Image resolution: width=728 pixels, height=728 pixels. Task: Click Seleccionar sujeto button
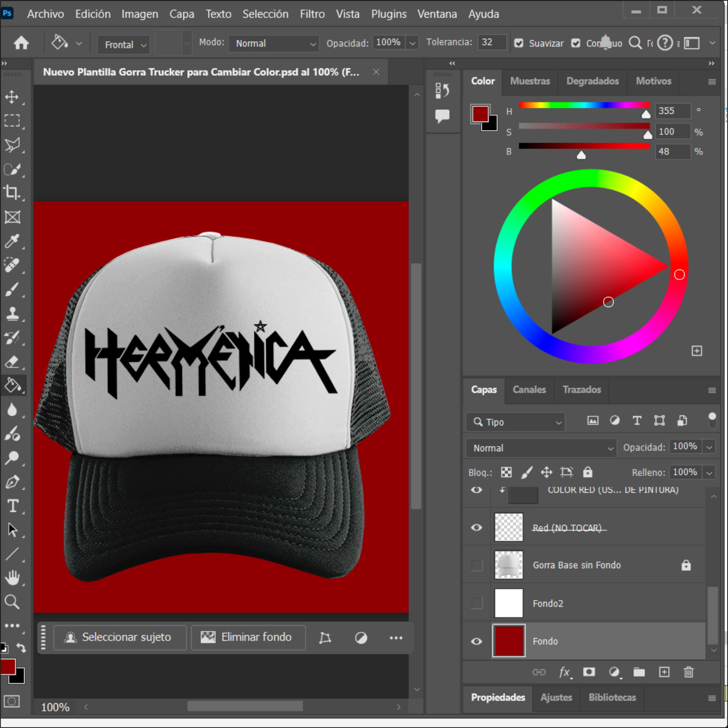pyautogui.click(x=120, y=637)
